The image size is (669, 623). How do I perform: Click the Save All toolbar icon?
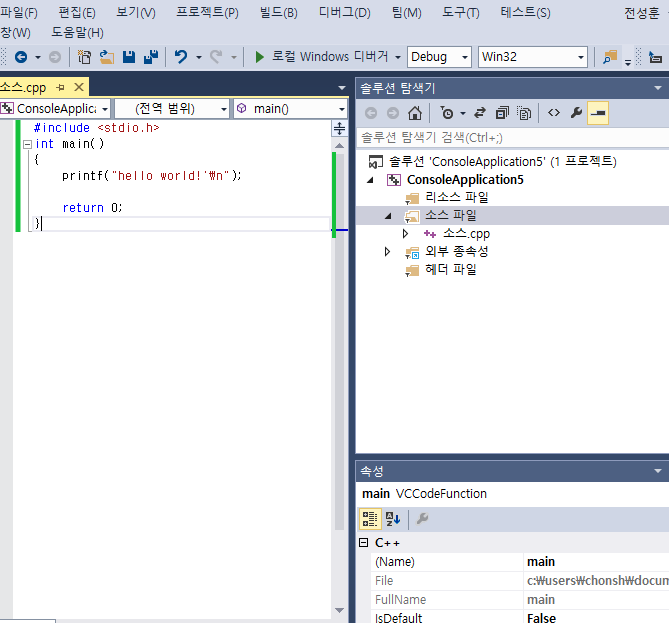(x=149, y=57)
